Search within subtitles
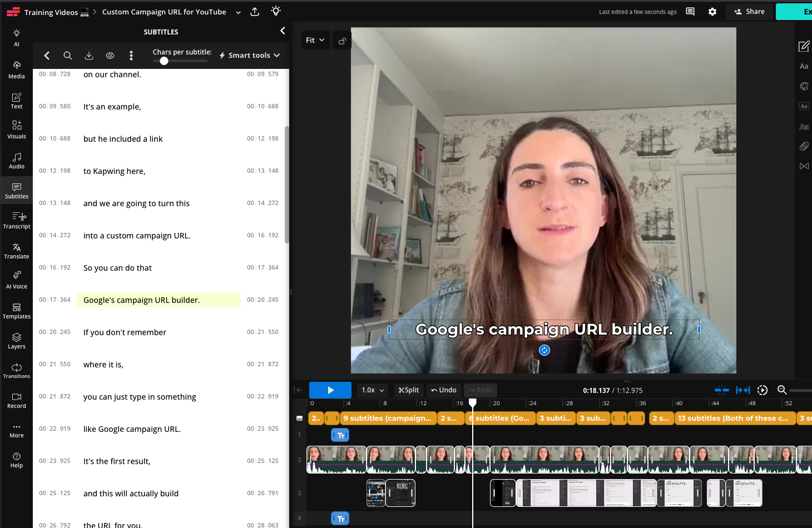This screenshot has height=528, width=812. tap(68, 56)
